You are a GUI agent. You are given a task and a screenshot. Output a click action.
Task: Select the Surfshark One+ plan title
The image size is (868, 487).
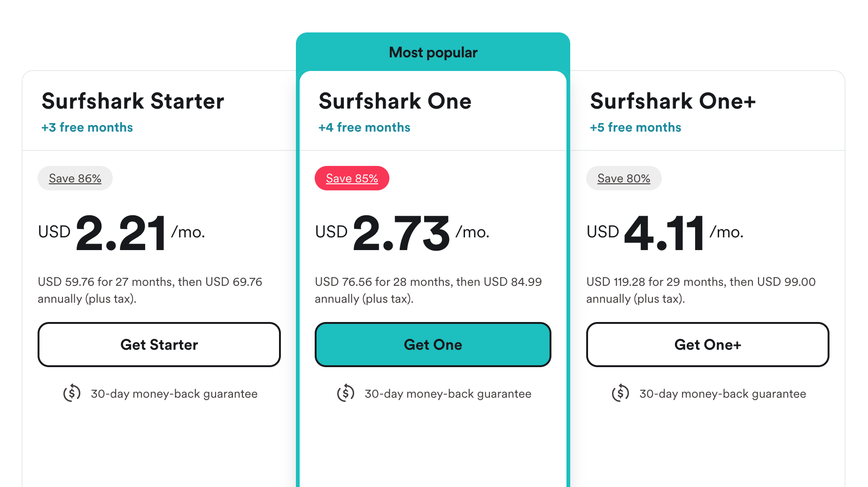[x=673, y=101]
